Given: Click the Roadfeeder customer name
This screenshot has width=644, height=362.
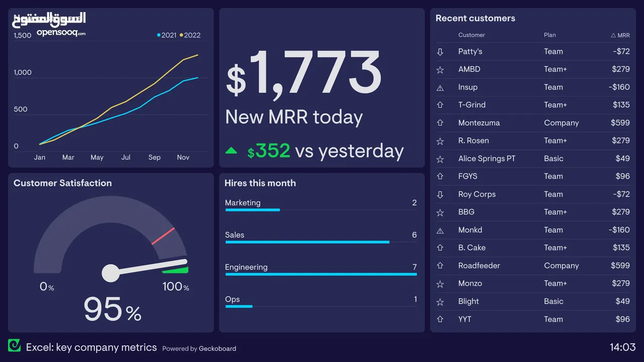Looking at the screenshot, I should coord(479,265).
